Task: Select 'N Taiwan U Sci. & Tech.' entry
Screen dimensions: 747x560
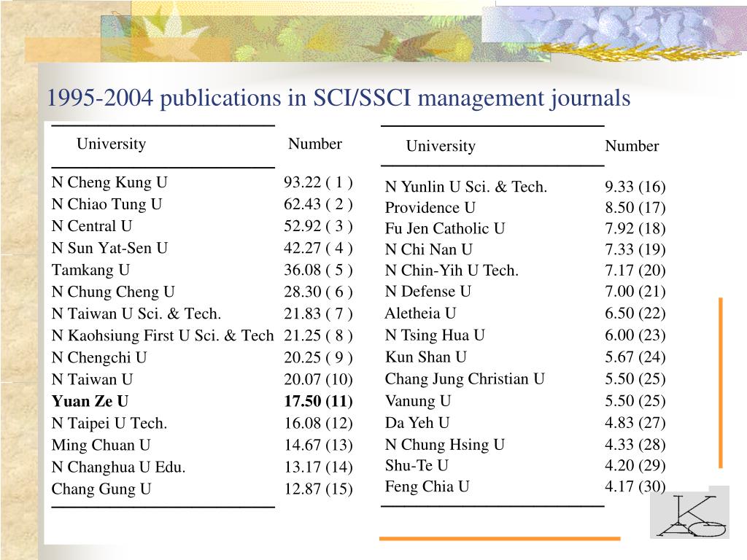Action: [136, 314]
